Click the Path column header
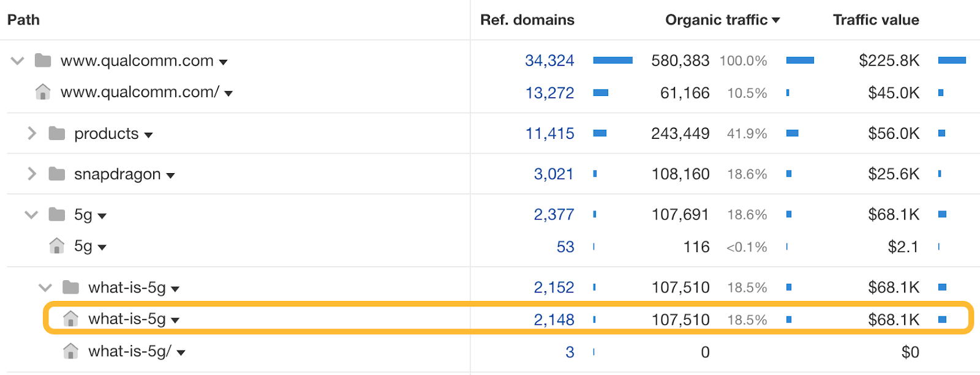Image resolution: width=980 pixels, height=375 pixels. [23, 20]
